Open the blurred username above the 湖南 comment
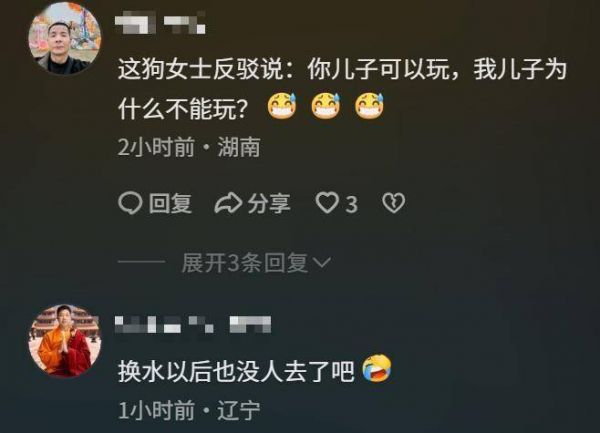Image resolution: width=600 pixels, height=433 pixels. [x=160, y=23]
